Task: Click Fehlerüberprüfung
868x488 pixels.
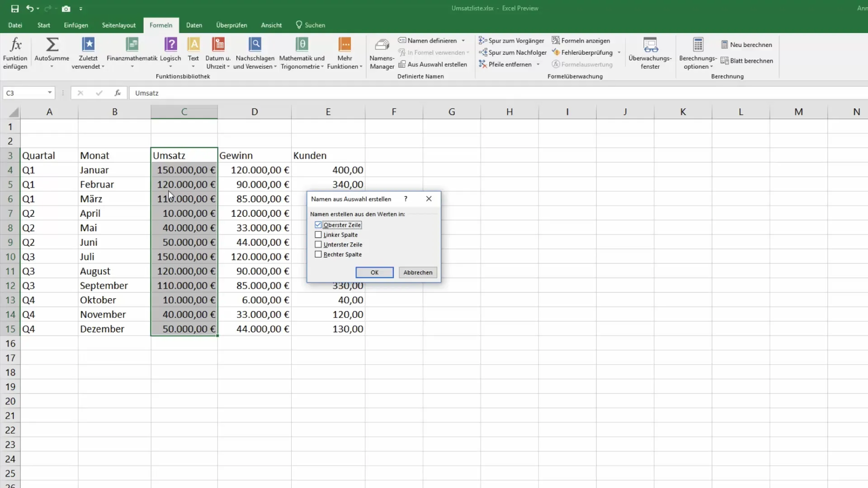Action: (x=582, y=52)
